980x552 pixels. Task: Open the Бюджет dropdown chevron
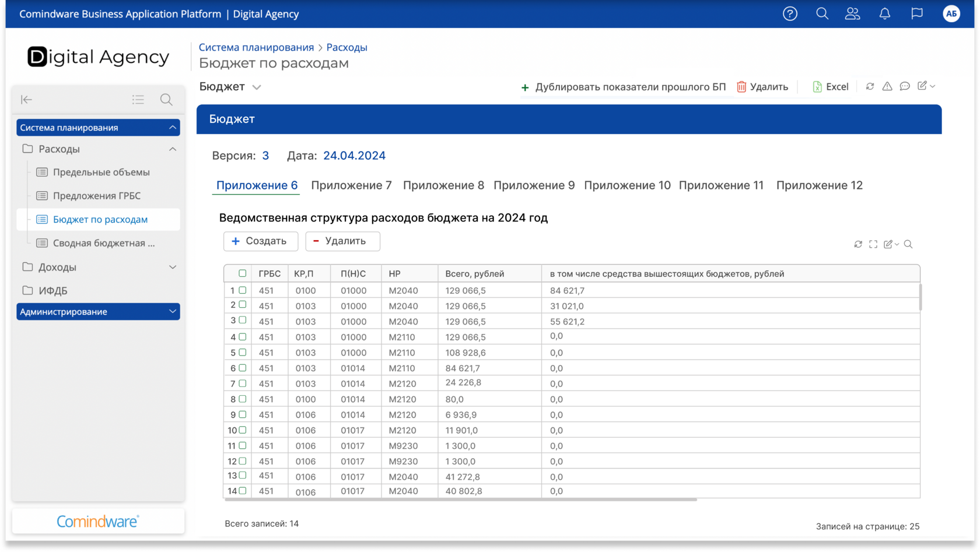(x=257, y=87)
